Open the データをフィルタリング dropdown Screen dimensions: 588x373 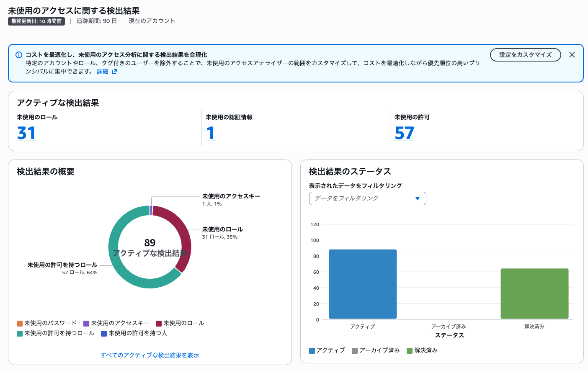(x=367, y=198)
